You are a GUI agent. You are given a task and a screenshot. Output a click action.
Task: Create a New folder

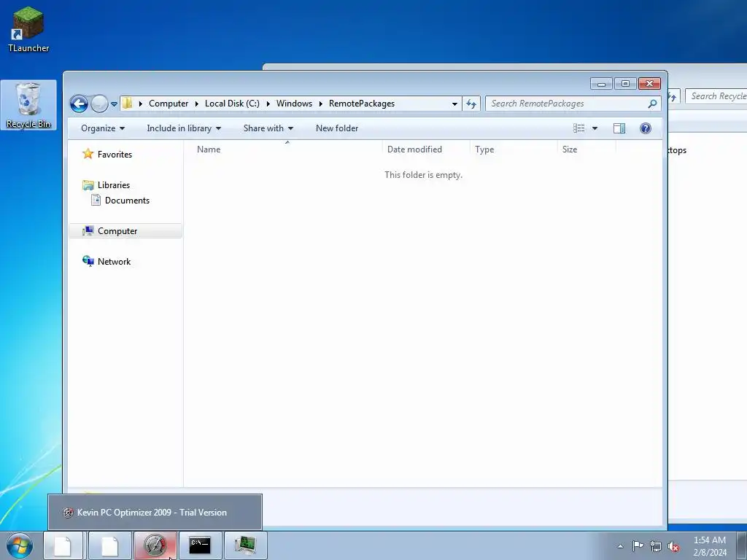click(x=337, y=128)
